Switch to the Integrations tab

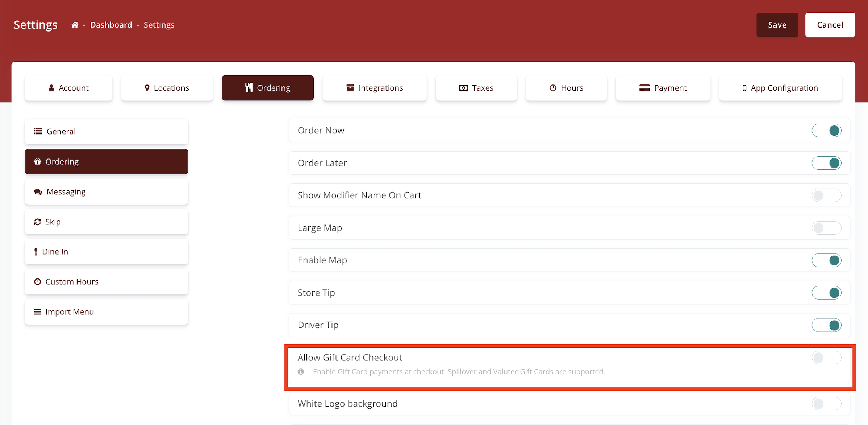point(374,88)
